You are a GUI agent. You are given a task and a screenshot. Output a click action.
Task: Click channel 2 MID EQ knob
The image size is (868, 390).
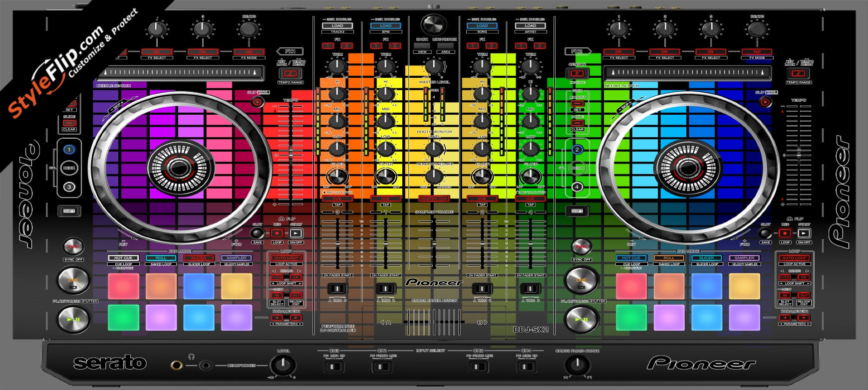pos(482,121)
